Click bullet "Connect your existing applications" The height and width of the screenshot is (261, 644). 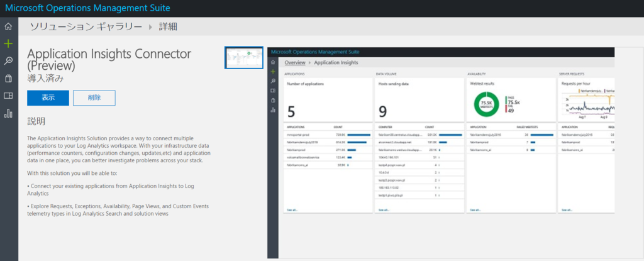(111, 189)
